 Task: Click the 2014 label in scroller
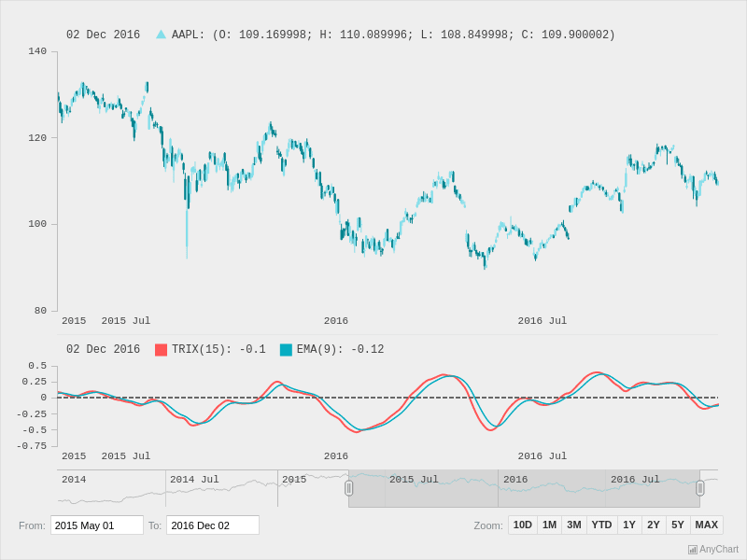pos(74,480)
